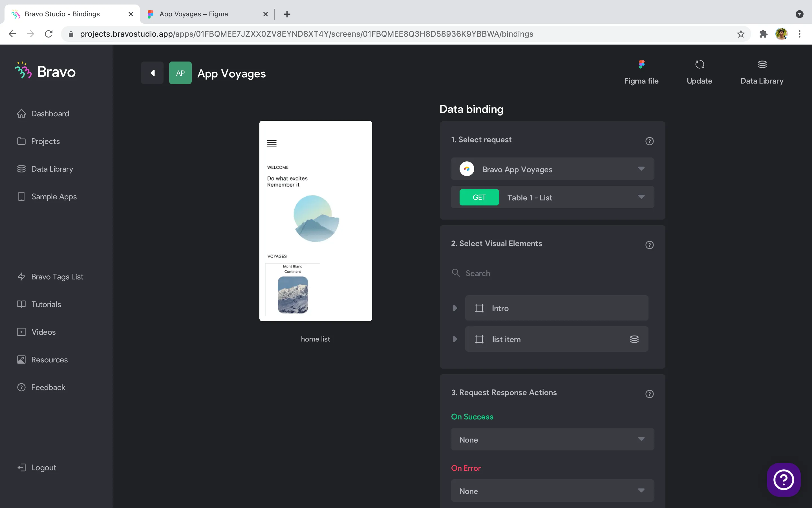812x508 pixels.
Task: Click the Airtable icon in collection dropdown
Action: [467, 169]
